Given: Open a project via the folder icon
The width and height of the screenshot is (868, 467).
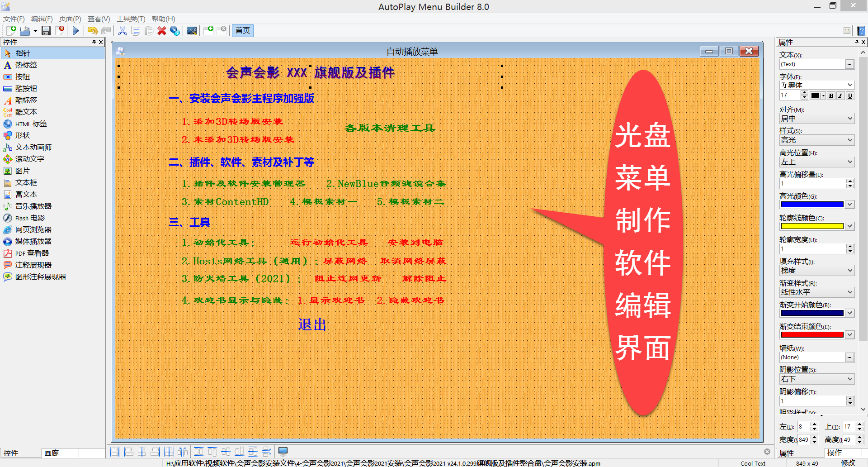Looking at the screenshot, I should pos(25,31).
